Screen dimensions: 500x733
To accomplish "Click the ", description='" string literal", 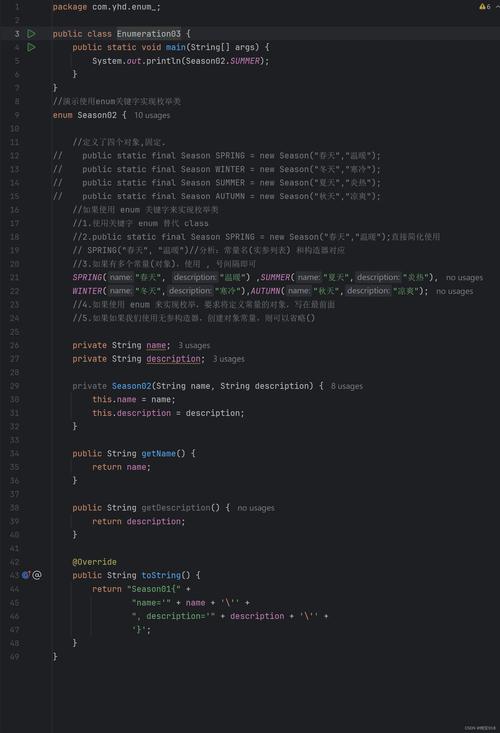I will [173, 616].
